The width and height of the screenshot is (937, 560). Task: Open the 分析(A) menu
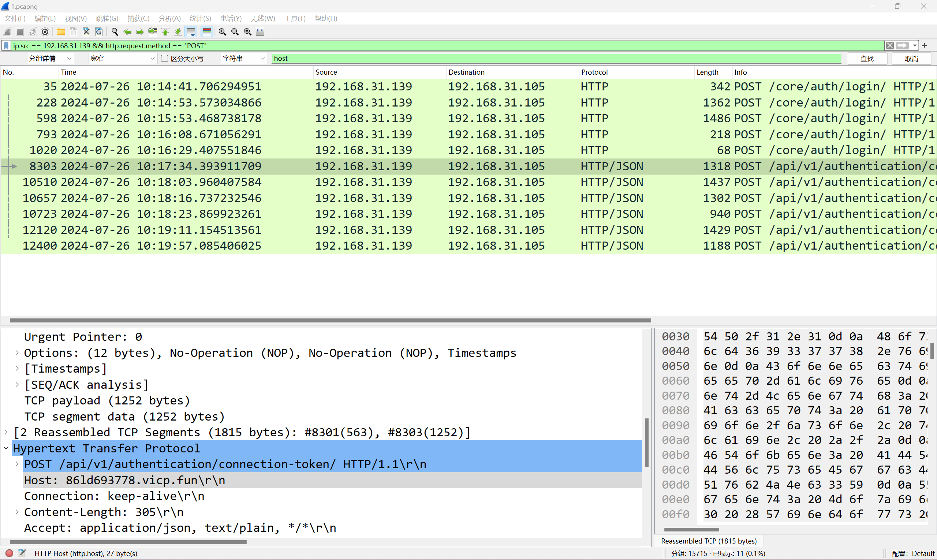(x=169, y=19)
